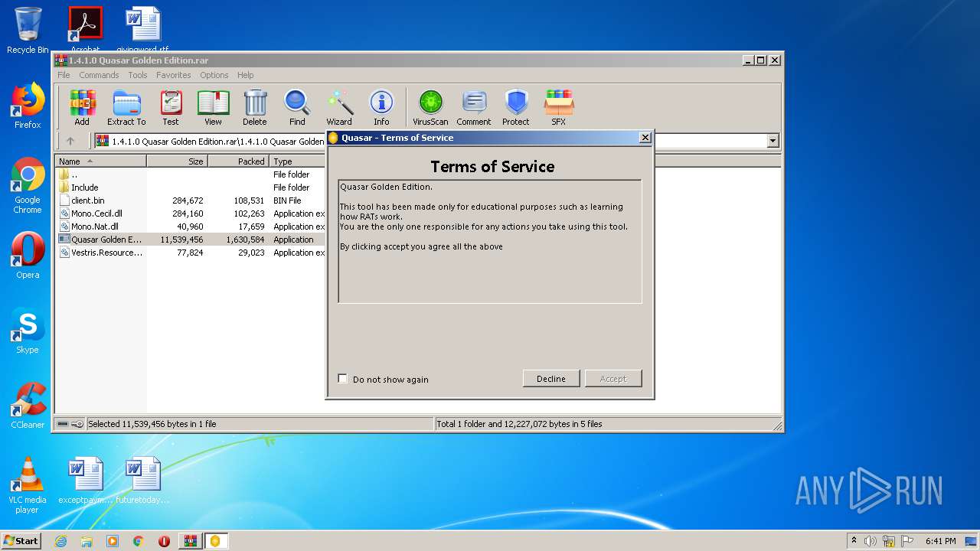Check the Do not show again checkbox

[x=342, y=379]
